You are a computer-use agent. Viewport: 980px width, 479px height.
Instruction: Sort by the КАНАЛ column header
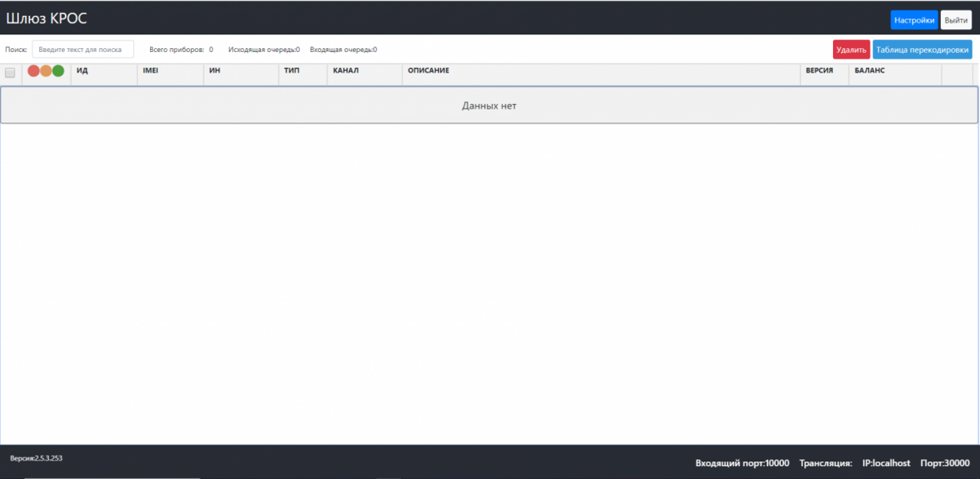pos(346,70)
